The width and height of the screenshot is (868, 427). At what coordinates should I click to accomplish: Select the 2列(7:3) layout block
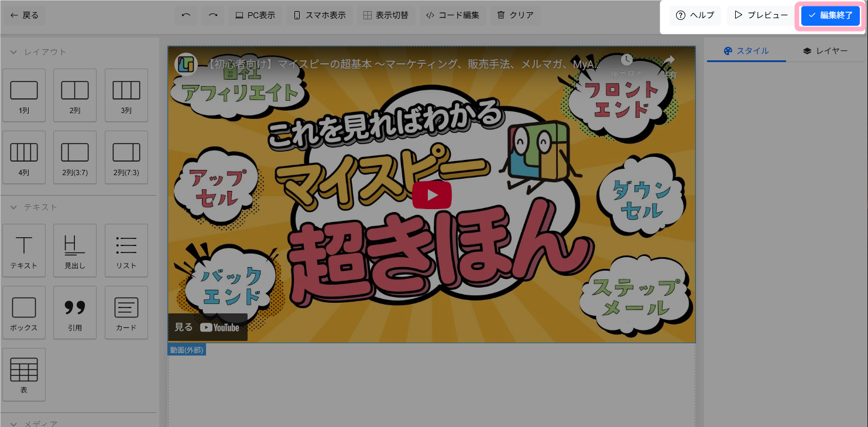coord(126,158)
